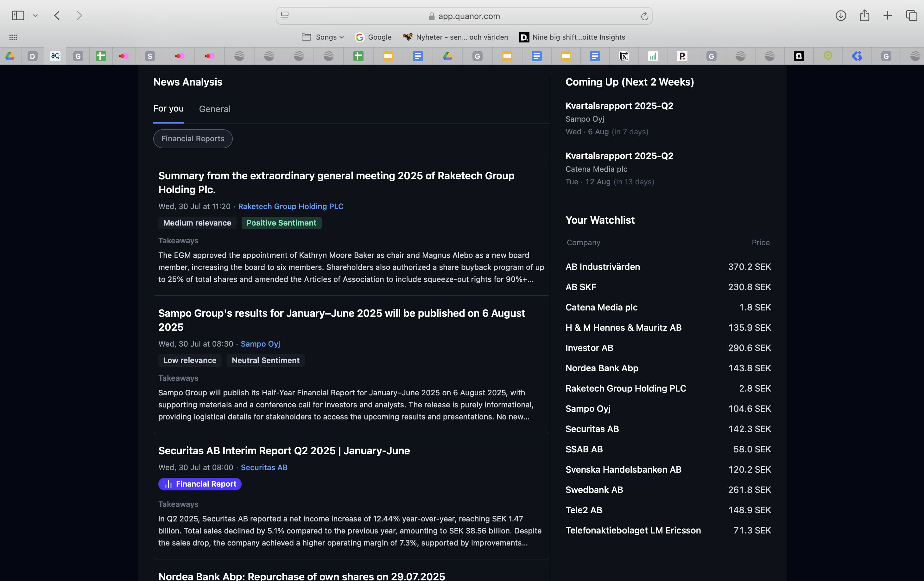Open the Catena Media Kvartalsrapport 2025-Q2 event

click(619, 168)
